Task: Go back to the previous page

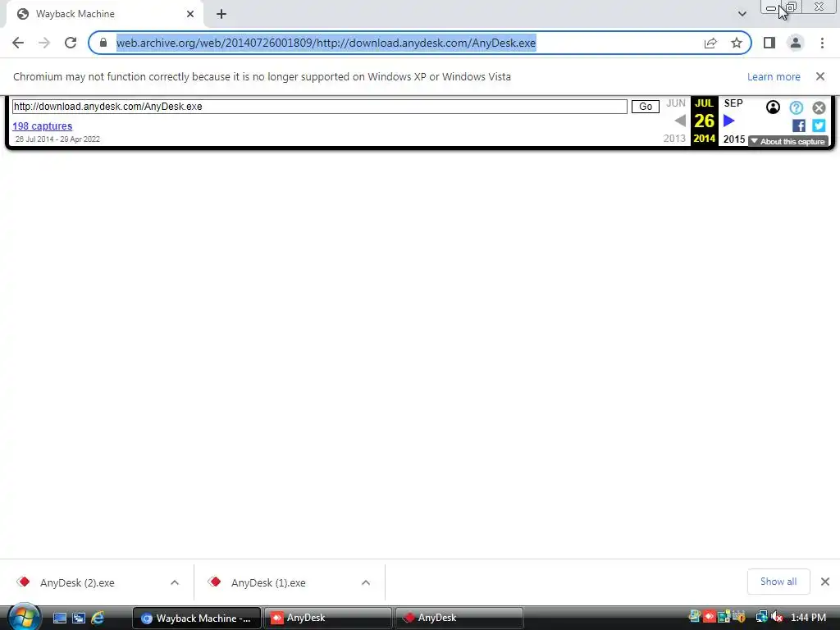Action: pos(18,43)
